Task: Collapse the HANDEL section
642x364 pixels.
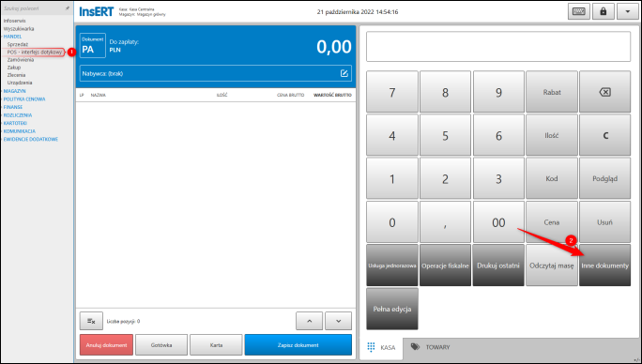Action: (x=12, y=37)
